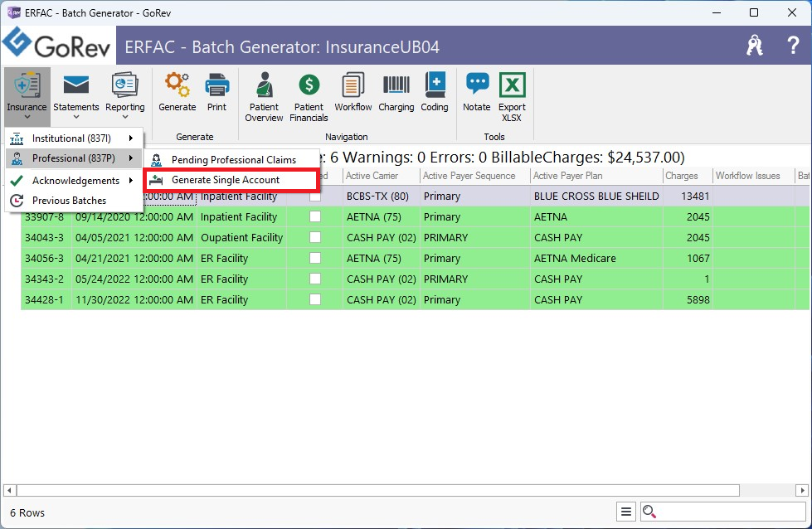Select the AETNA Medicare plan cell
Screen dimensions: 812x529
596,259
